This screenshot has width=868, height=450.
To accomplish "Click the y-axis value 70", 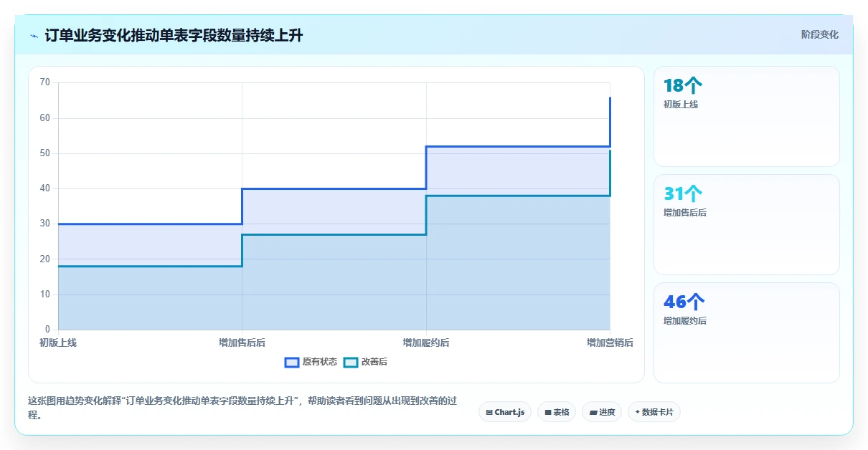I will click(x=44, y=82).
